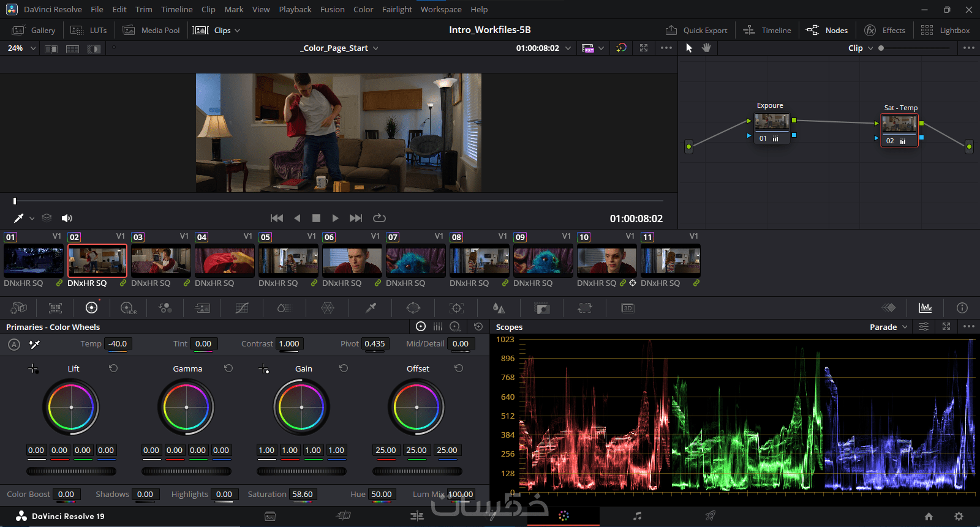The image size is (980, 527).
Task: Show the Scopes panel icon
Action: 925,308
